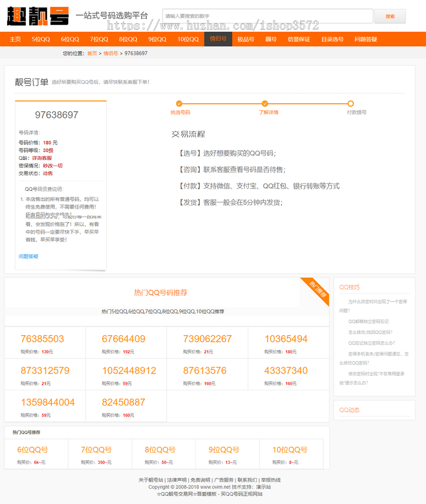Click 问题答疑 in the navigation bar
The image size is (426, 504).
[x=365, y=39]
